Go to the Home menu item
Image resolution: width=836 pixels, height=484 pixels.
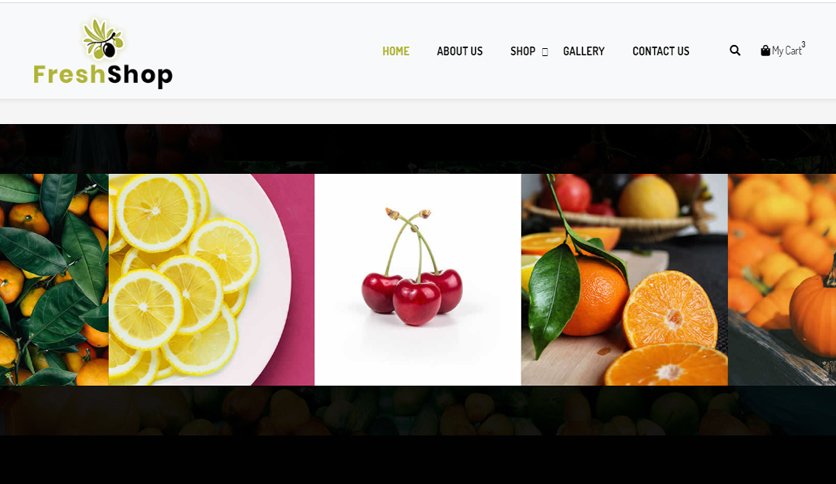click(x=396, y=51)
